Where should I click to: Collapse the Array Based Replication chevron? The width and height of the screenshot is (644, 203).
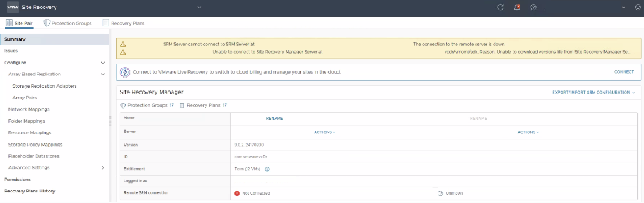[x=103, y=74]
